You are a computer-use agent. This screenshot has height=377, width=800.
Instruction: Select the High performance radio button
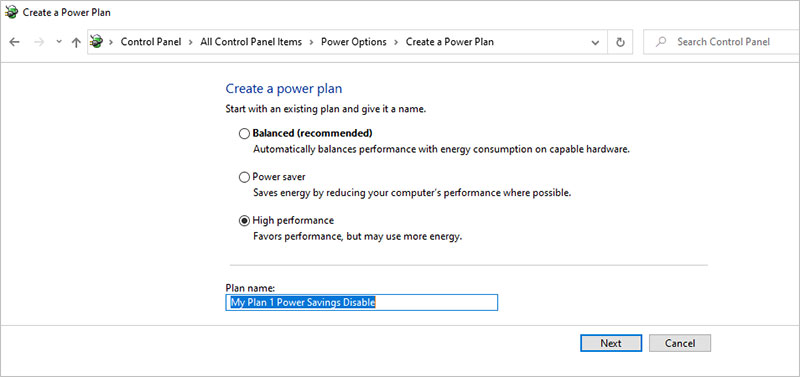[244, 220]
